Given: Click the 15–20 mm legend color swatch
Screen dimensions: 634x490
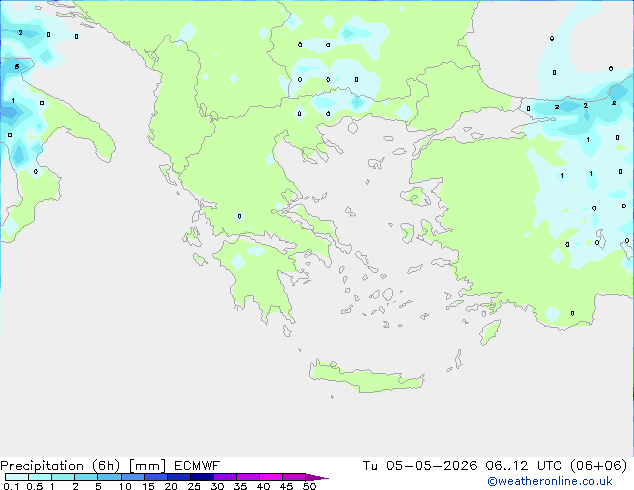Looking at the screenshot, I should (156, 477).
